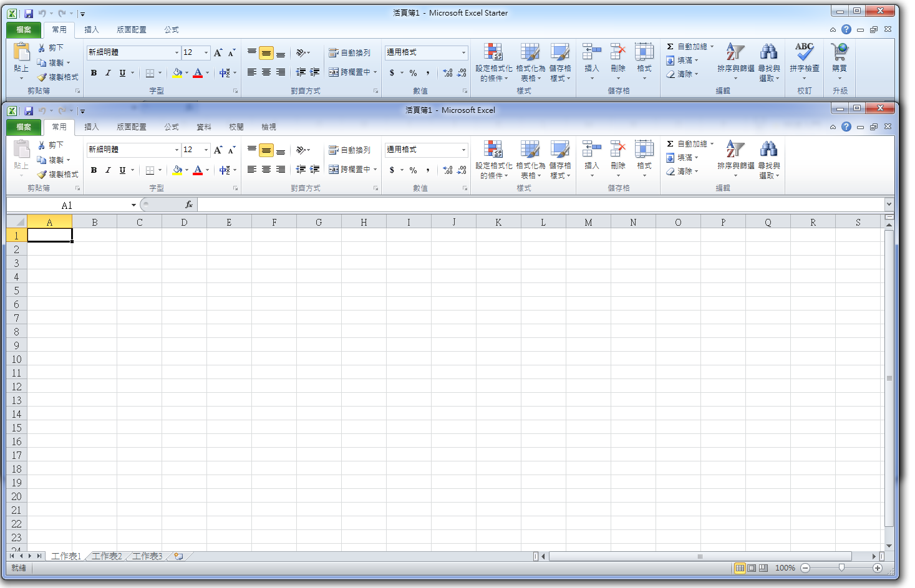Click Paste (貼上) in Excel Starter window

[21, 61]
